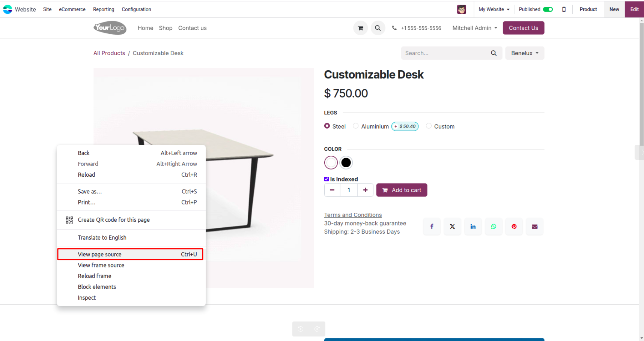Expand the Mitchell Admin user menu

point(474,28)
